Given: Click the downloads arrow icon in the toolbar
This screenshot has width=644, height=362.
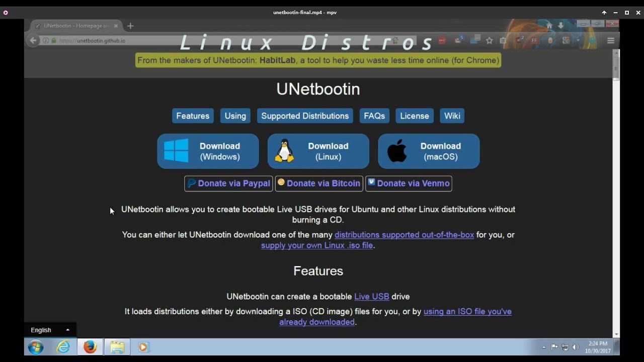Looking at the screenshot, I should pyautogui.click(x=560, y=25).
